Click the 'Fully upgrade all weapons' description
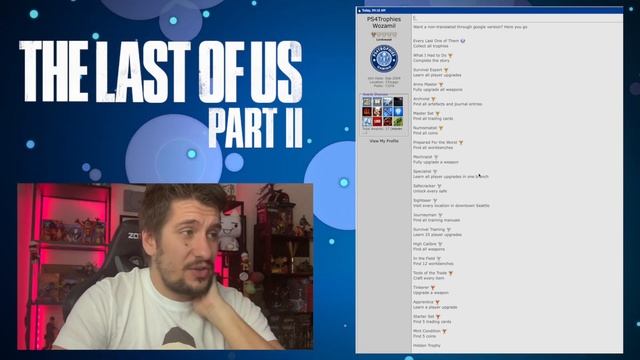 438,89
